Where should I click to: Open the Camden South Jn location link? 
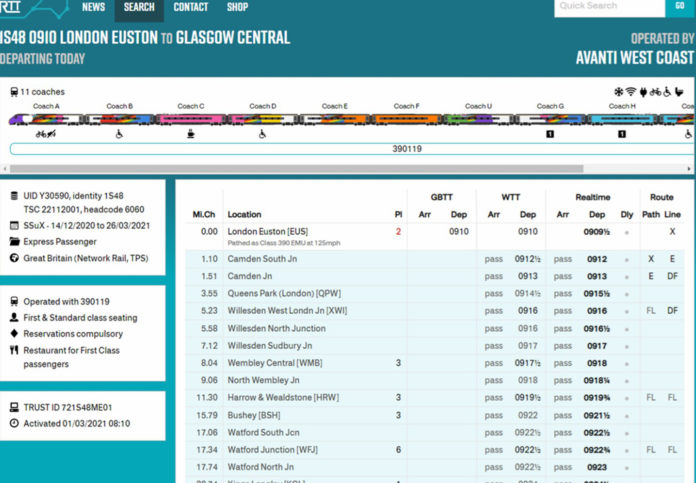coord(262,259)
